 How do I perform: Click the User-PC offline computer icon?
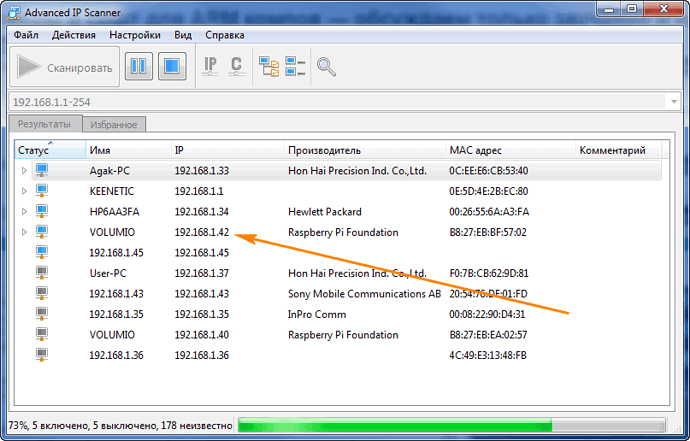(42, 273)
